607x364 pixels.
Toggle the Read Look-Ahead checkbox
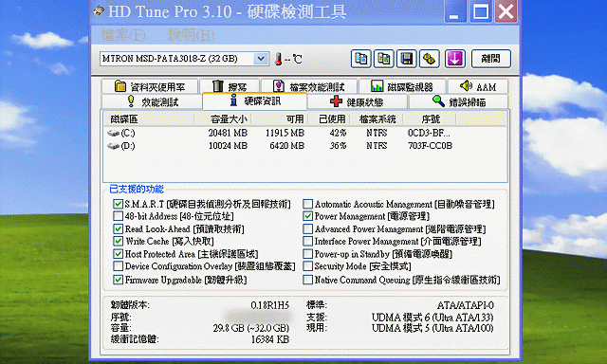(x=118, y=229)
